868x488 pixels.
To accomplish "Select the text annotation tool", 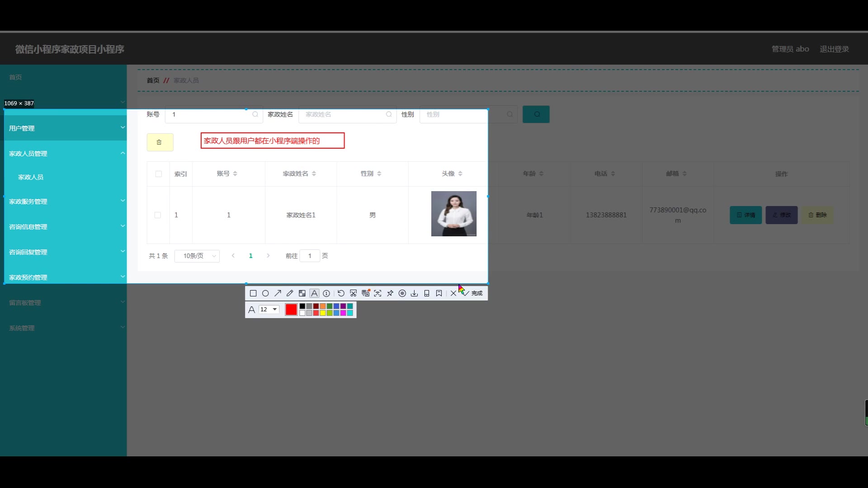I will pyautogui.click(x=314, y=293).
